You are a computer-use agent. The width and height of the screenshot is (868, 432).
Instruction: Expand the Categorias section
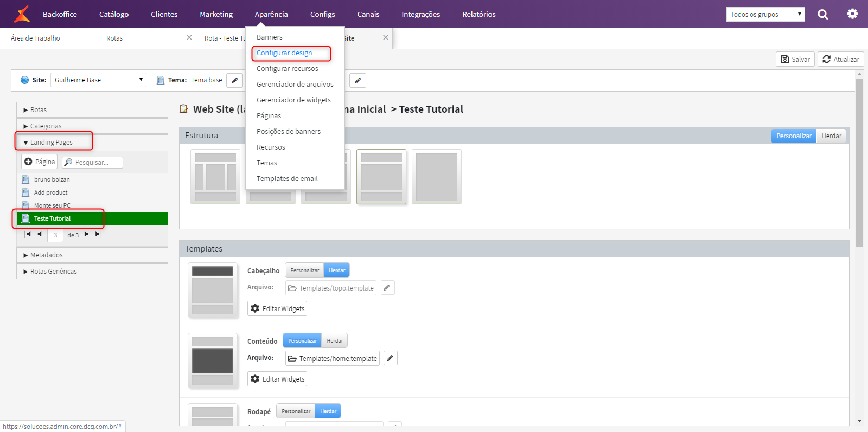coord(92,126)
